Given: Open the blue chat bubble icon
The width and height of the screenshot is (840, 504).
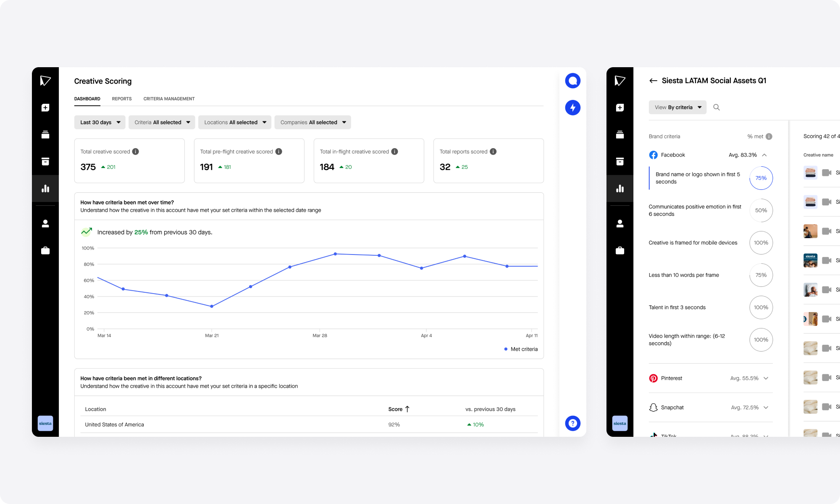Looking at the screenshot, I should tap(572, 81).
